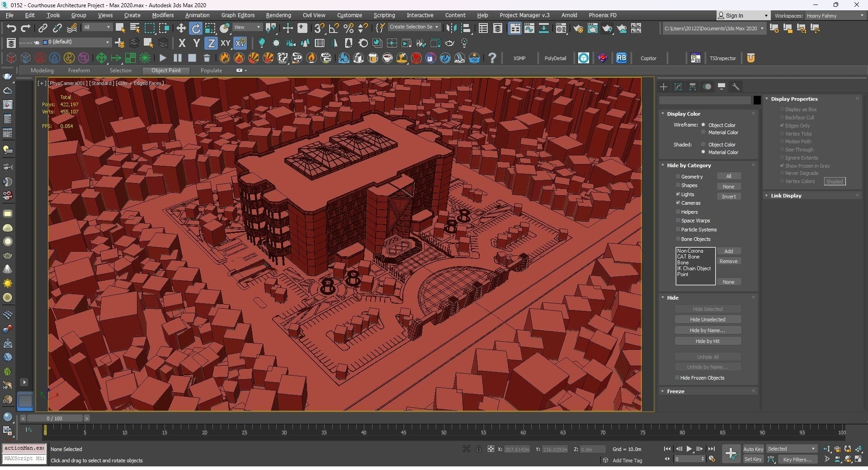Enable Shapes hide category checkbox

pyautogui.click(x=678, y=185)
